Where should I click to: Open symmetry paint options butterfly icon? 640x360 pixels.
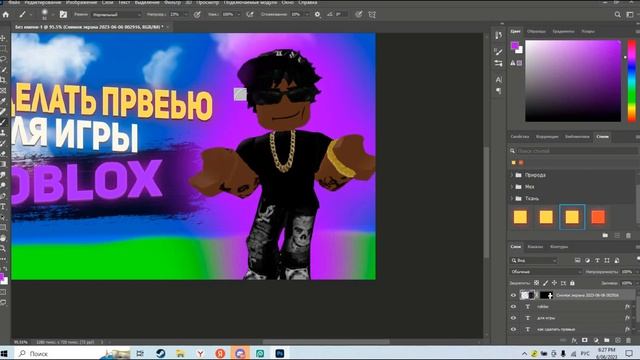372,14
